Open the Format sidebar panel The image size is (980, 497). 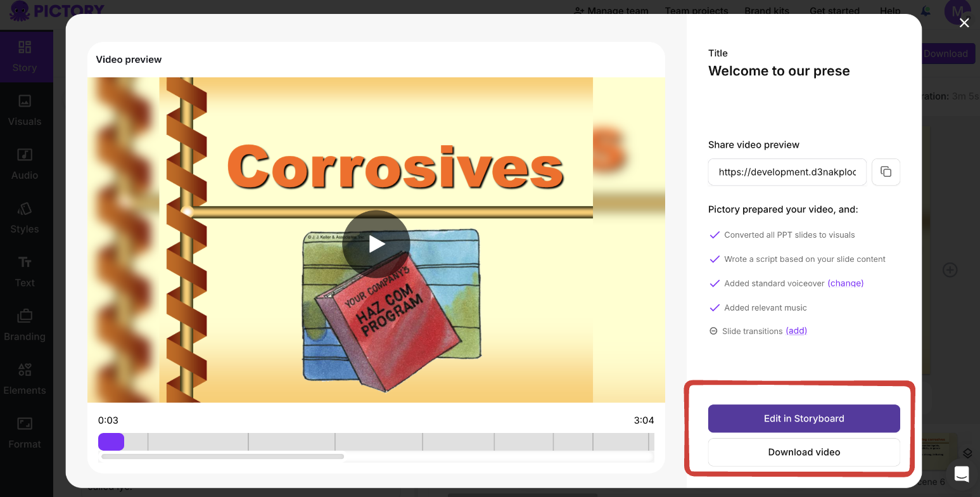[x=25, y=434]
